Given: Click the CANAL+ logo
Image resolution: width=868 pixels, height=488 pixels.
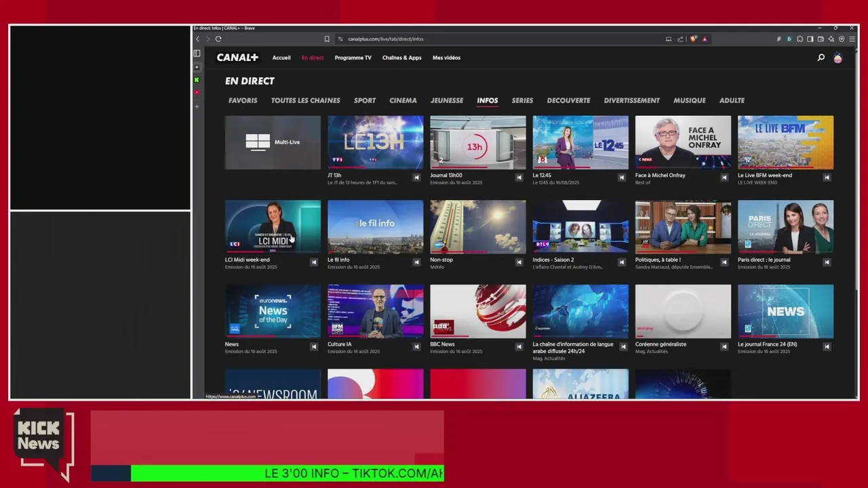Looking at the screenshot, I should pos(237,58).
